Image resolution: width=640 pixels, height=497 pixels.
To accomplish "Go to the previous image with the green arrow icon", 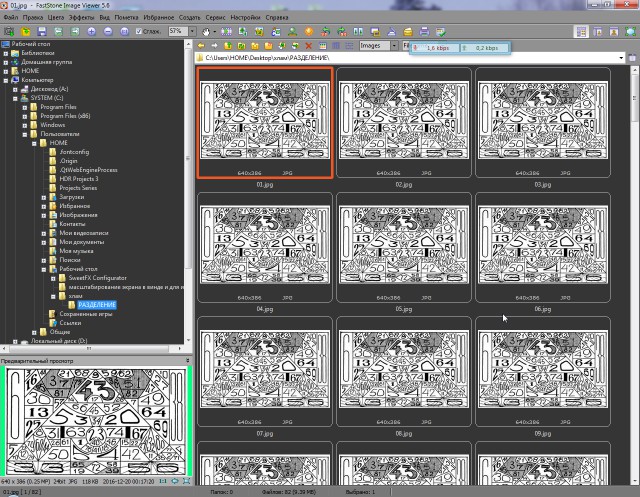I will (x=58, y=31).
